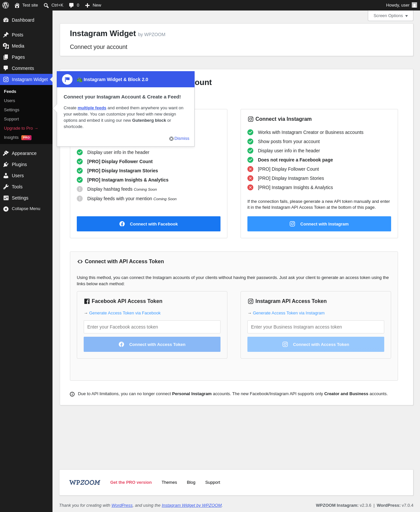Click the Facebook logo on Connect with Facebook
This screenshot has height=512, width=420.
tap(122, 224)
